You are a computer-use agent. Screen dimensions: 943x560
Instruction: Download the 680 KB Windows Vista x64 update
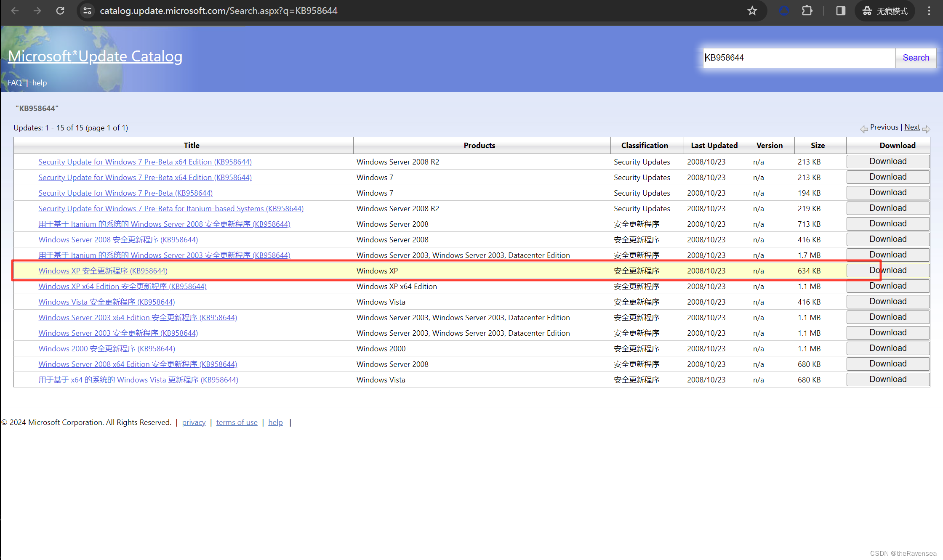pyautogui.click(x=888, y=380)
